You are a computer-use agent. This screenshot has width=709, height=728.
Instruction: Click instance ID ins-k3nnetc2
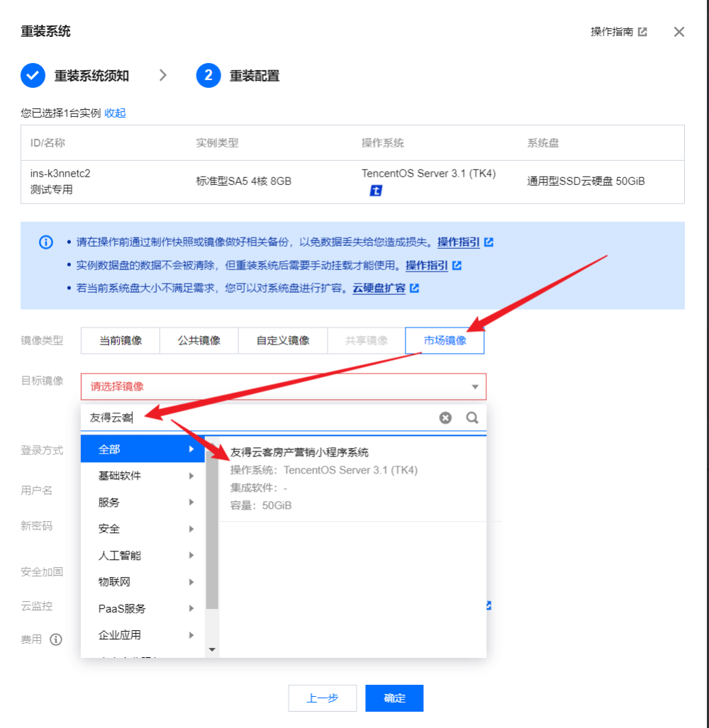point(60,174)
